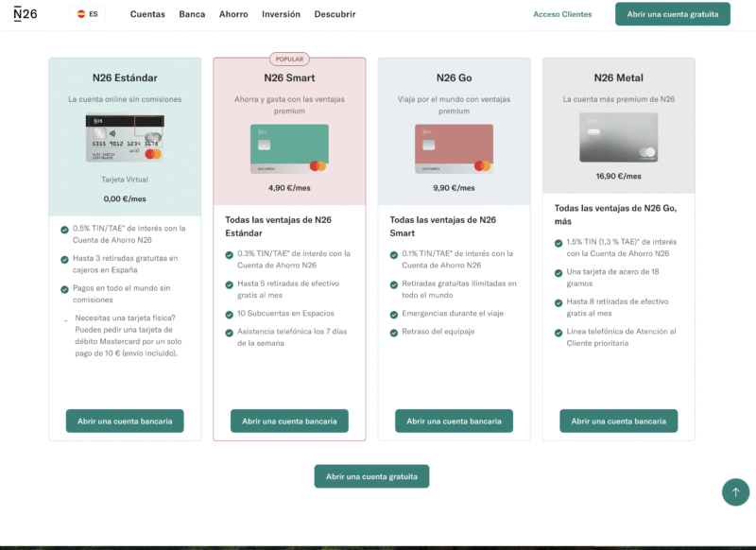Open the Acceso Clientes link
756x550 pixels.
[562, 14]
